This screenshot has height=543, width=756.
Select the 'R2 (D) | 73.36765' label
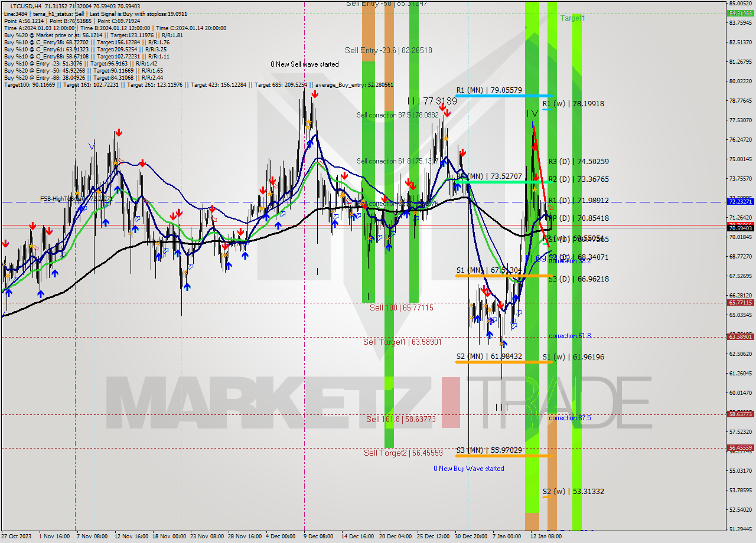[x=579, y=179]
